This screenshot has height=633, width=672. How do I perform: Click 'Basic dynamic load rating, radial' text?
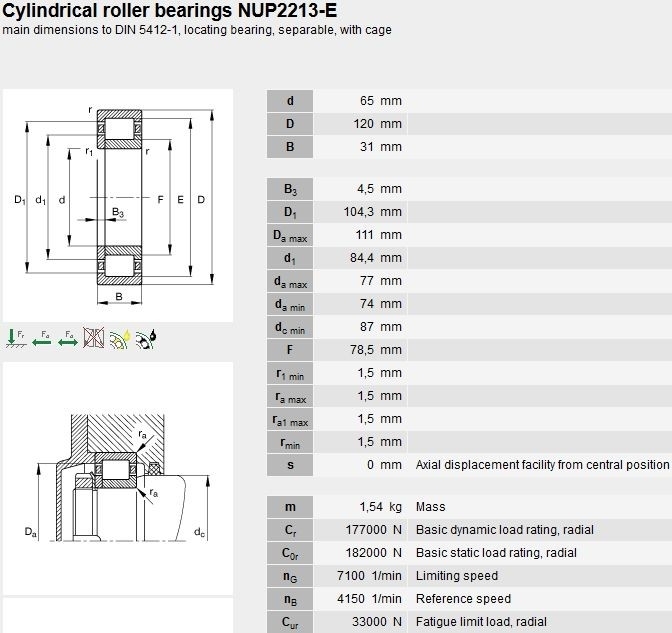pyautogui.click(x=505, y=530)
